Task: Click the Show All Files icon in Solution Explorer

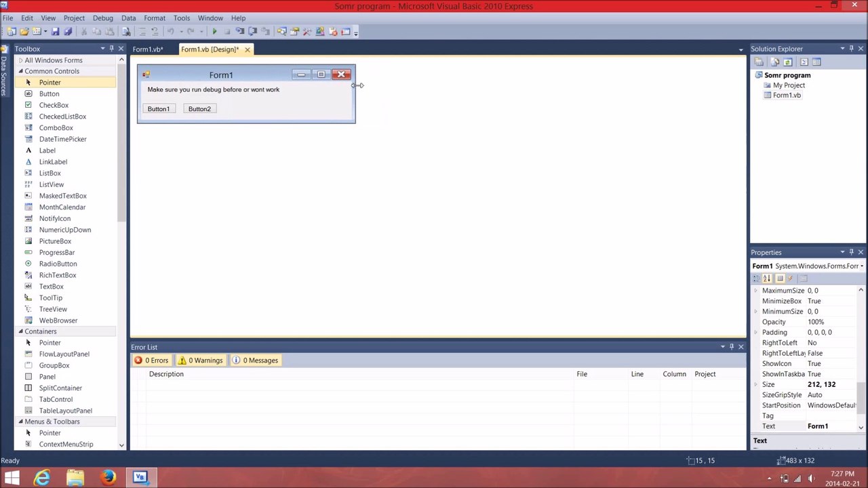Action: click(775, 62)
